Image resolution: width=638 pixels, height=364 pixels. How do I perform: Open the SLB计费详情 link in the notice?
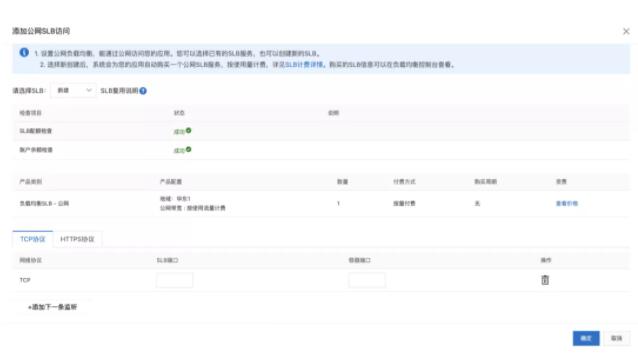click(304, 64)
